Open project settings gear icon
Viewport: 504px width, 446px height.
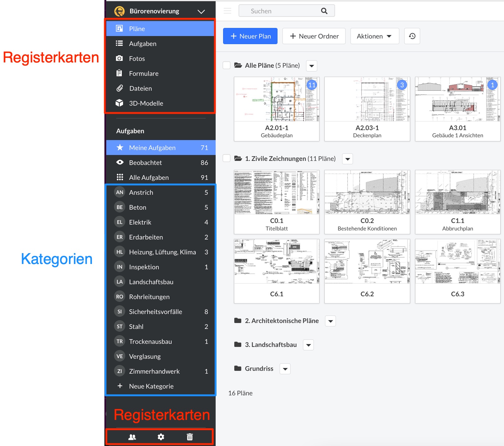tap(161, 437)
